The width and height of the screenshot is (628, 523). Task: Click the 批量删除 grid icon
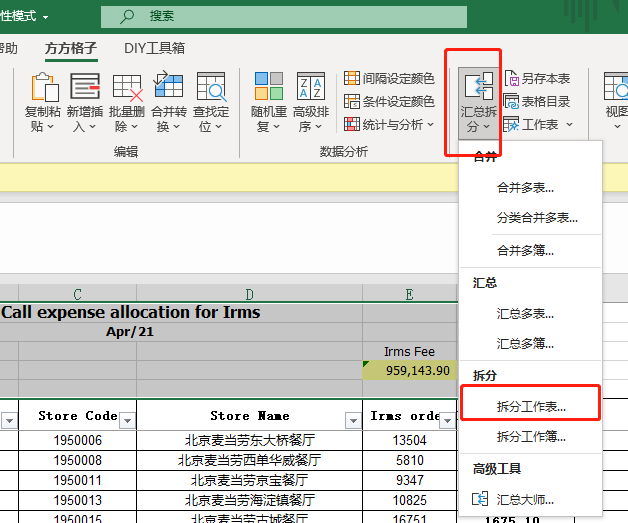pyautogui.click(x=127, y=87)
